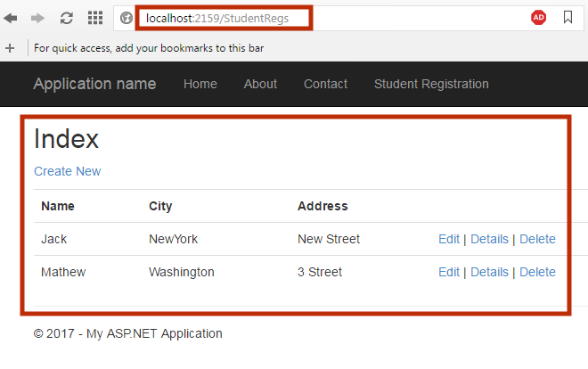Click the Address column header
588x369 pixels.
tap(323, 206)
